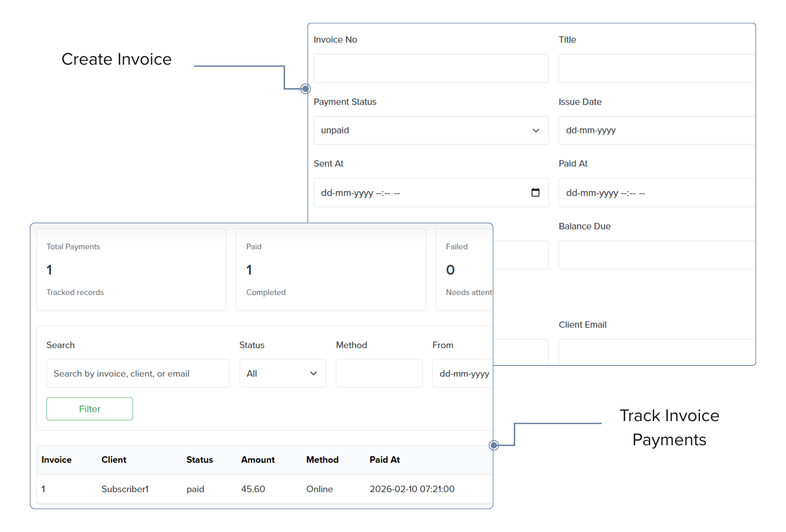Image resolution: width=786 pixels, height=532 pixels.
Task: Click the Title input field
Action: [x=655, y=68]
